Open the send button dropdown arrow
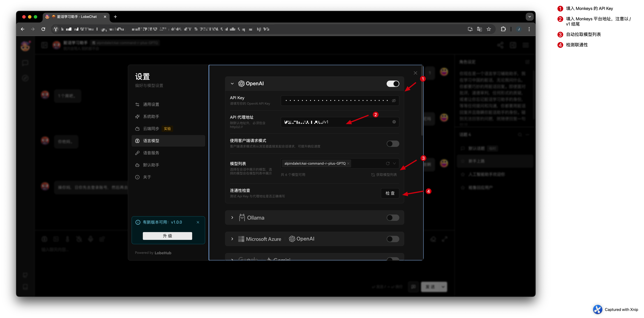 pos(443,287)
